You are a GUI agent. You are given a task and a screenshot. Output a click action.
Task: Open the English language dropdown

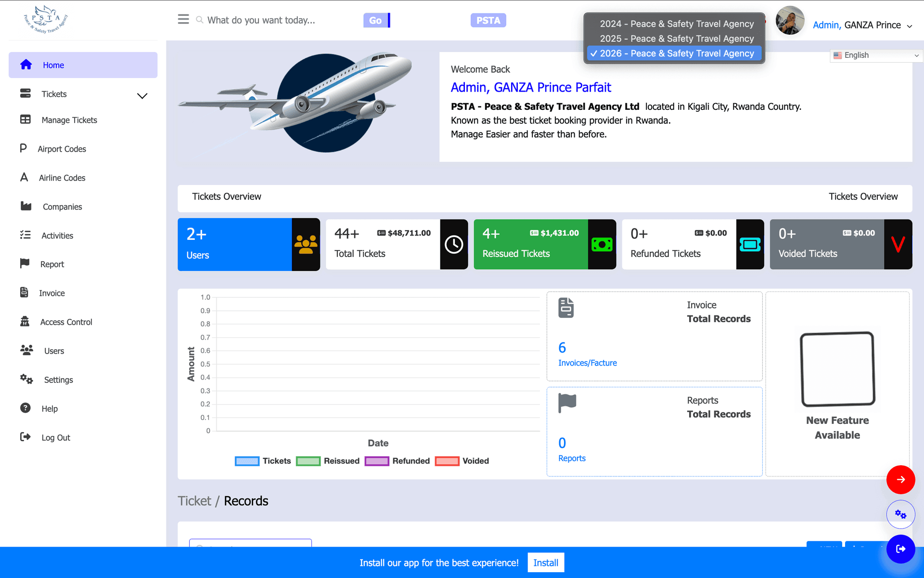pyautogui.click(x=876, y=55)
